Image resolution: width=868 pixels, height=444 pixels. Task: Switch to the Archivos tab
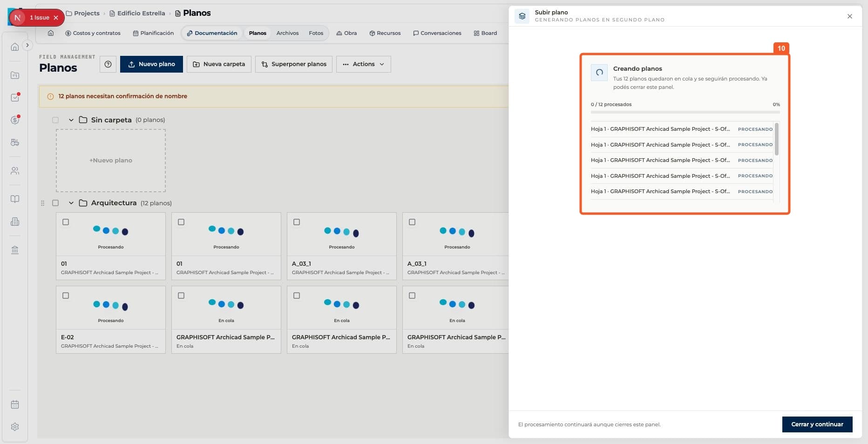287,33
